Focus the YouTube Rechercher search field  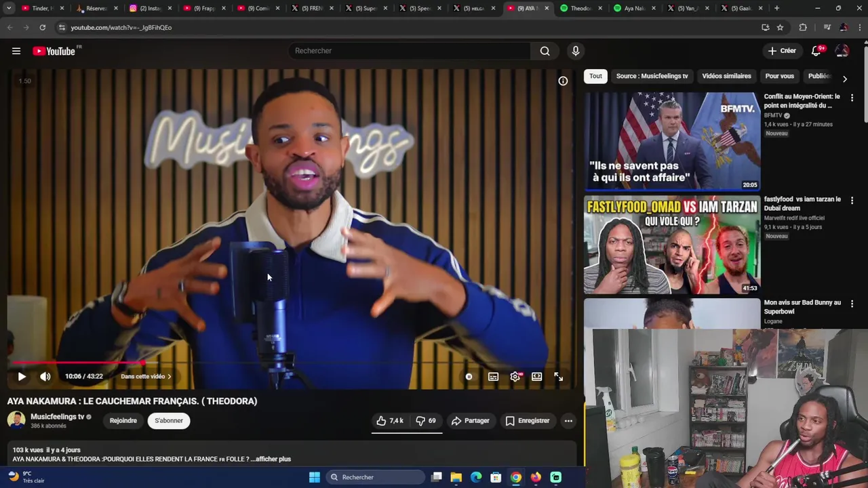coord(409,51)
